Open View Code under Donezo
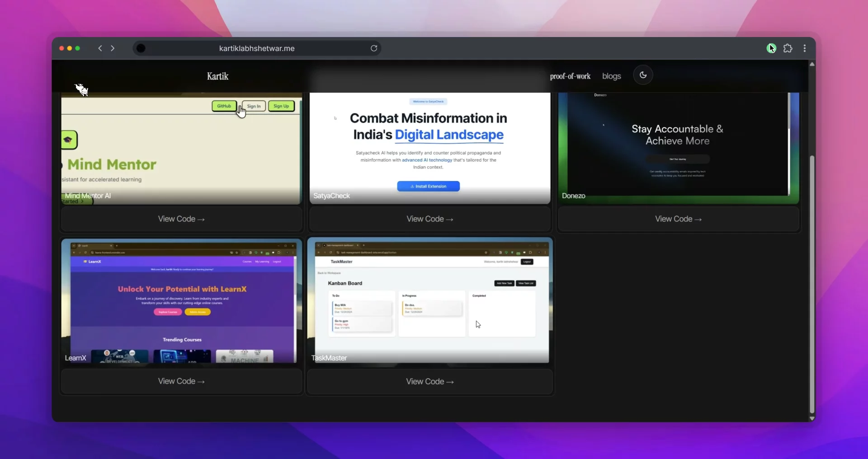Image resolution: width=868 pixels, height=459 pixels. [678, 219]
